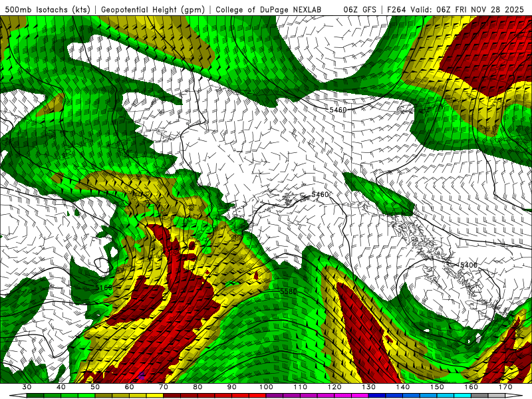Click the '130' value on the color scale
Screen dimensions: 532x399
tap(369, 387)
